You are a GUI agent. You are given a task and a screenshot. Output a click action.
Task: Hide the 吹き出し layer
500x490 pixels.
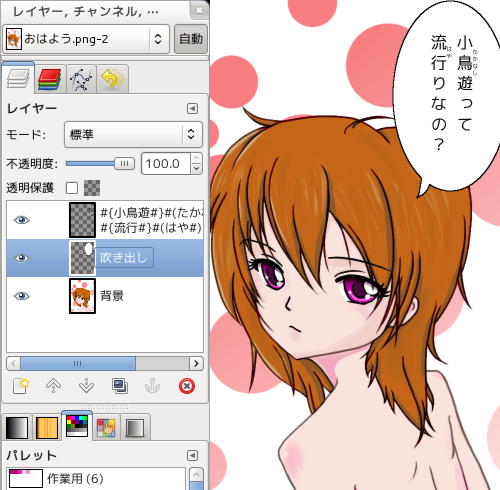pyautogui.click(x=22, y=258)
